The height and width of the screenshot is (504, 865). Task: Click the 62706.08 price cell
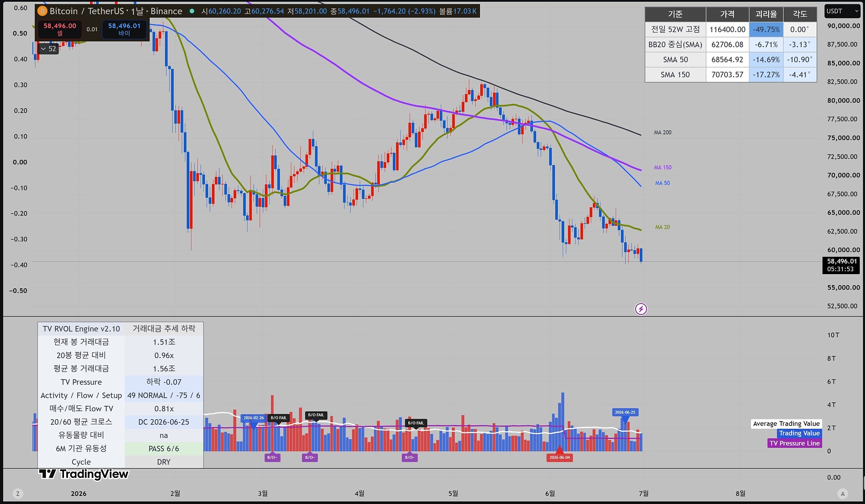(x=727, y=45)
